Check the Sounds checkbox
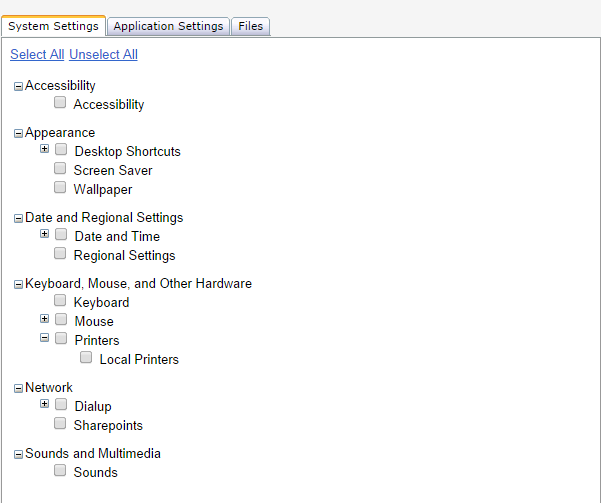Screen dimensions: 601x503 point(60,470)
